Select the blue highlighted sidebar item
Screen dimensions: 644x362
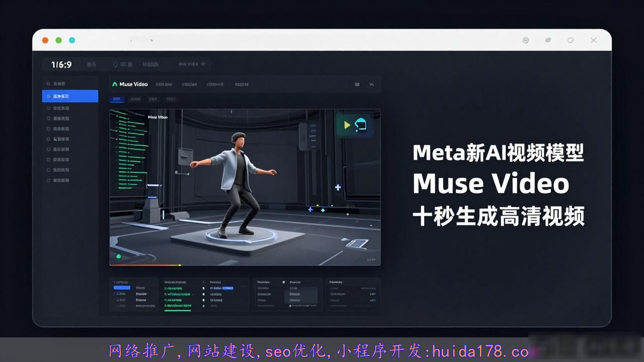click(70, 96)
